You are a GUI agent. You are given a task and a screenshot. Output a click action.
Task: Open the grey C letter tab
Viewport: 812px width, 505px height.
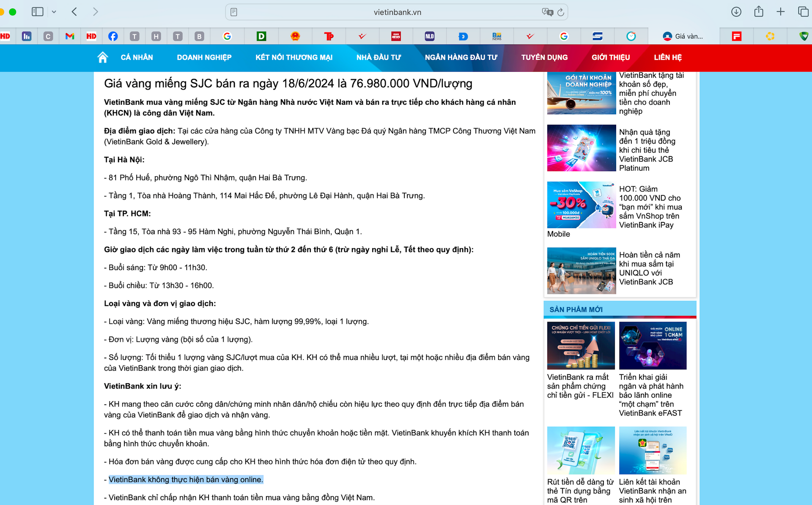coord(48,36)
